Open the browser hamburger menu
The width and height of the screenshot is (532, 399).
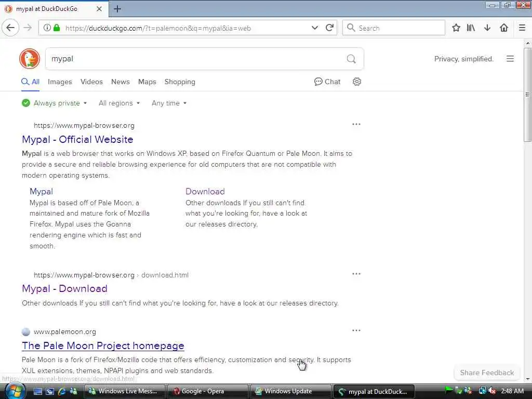[x=522, y=28]
